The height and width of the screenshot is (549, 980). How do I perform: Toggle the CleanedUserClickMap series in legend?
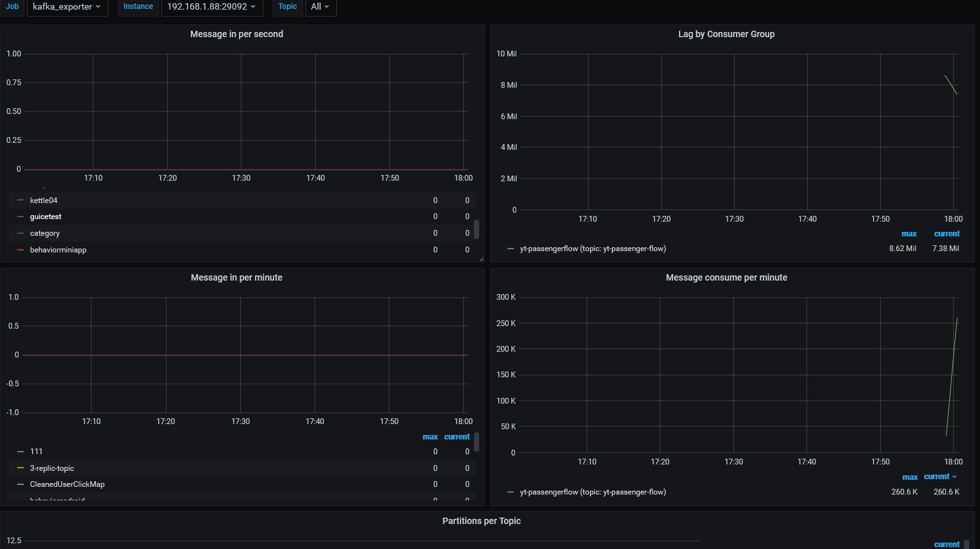pos(67,485)
